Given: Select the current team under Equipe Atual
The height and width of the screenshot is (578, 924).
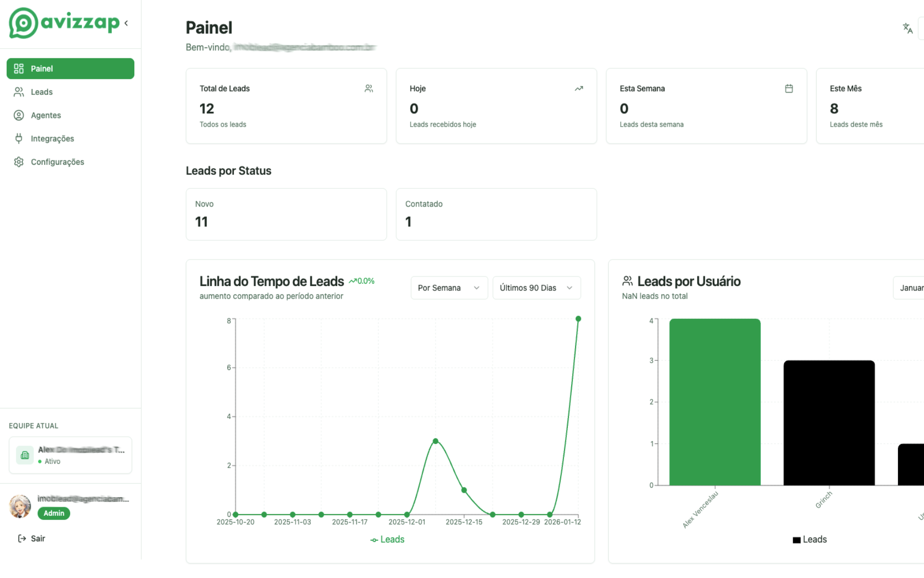Looking at the screenshot, I should coord(70,455).
